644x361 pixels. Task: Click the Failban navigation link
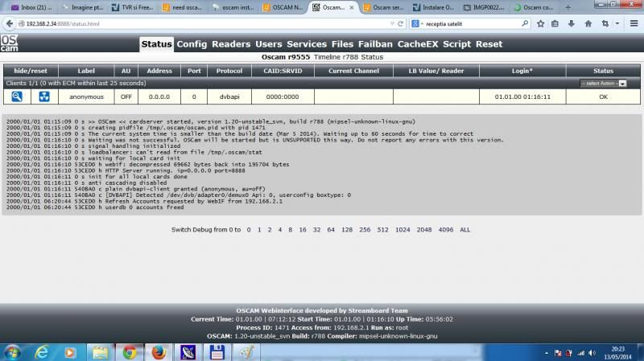[375, 44]
